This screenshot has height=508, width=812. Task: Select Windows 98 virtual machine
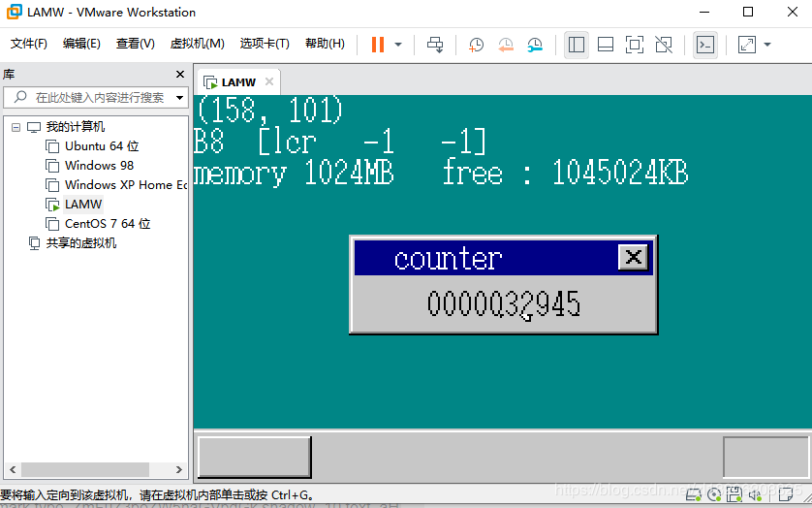(x=99, y=166)
